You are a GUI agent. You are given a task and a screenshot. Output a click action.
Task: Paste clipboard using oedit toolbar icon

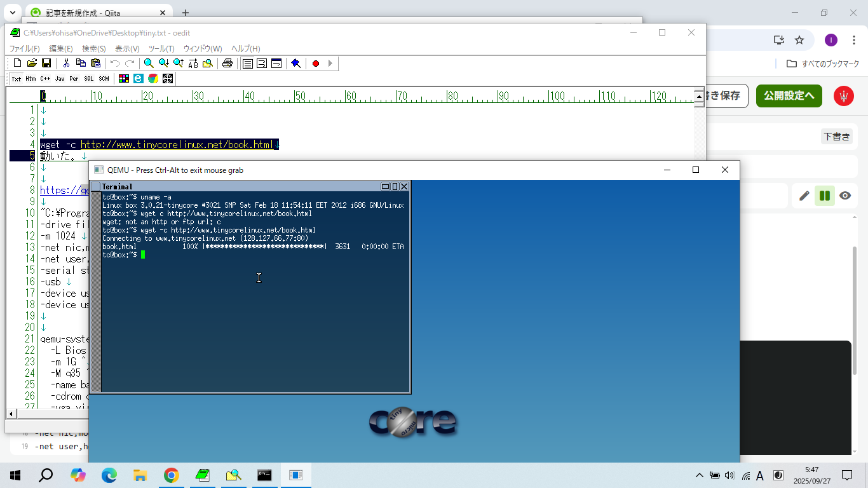point(95,63)
